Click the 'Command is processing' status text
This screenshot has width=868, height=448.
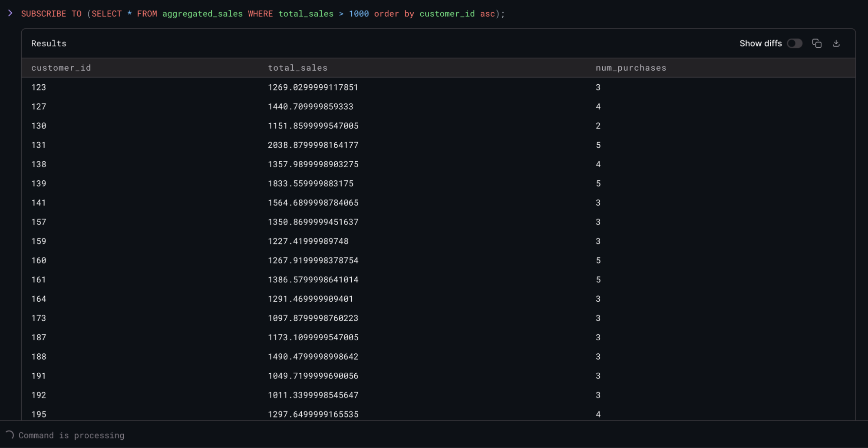[71, 435]
